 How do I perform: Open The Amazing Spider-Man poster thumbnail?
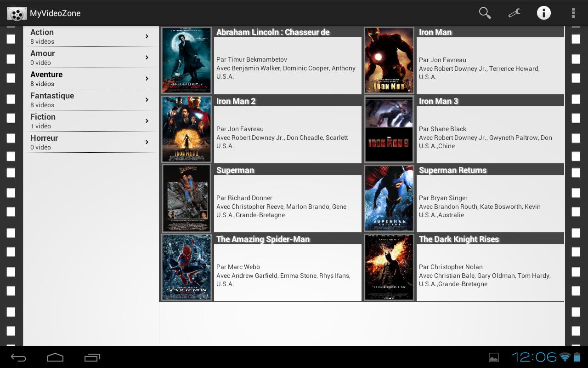coord(187,267)
